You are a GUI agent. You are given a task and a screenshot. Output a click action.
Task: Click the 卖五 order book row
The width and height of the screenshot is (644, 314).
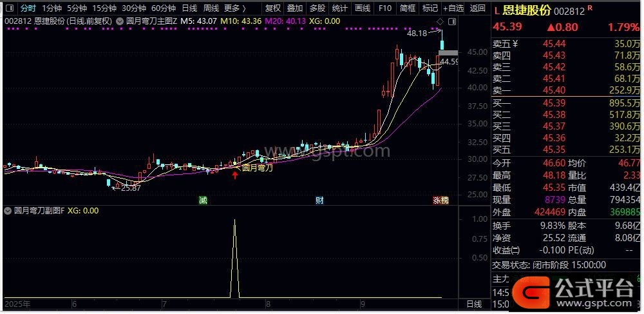566,44
